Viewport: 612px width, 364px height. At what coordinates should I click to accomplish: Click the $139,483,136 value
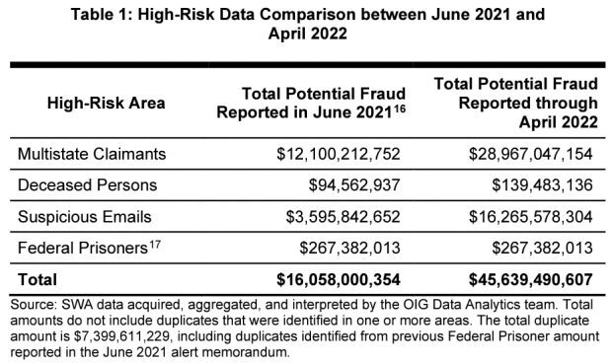[x=543, y=185]
